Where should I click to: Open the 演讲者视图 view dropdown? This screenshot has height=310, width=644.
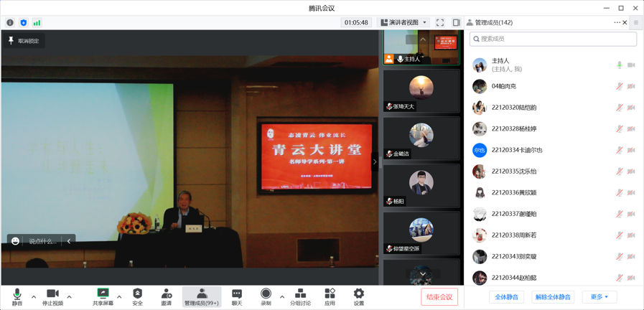click(403, 23)
